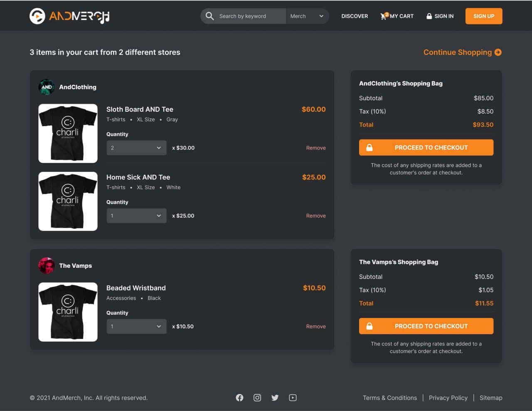Click the Continue Shopping arrow icon

(x=498, y=52)
